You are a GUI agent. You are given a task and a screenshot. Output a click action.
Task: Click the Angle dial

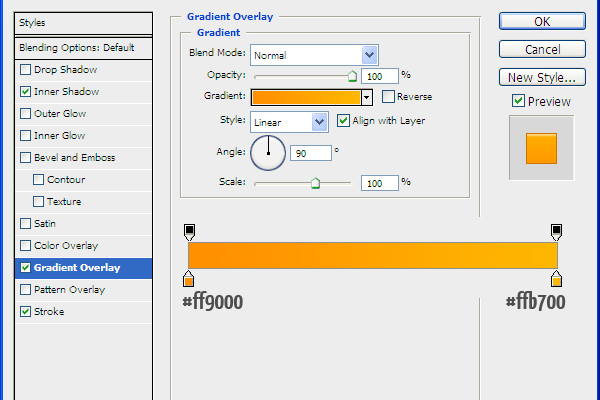268,153
